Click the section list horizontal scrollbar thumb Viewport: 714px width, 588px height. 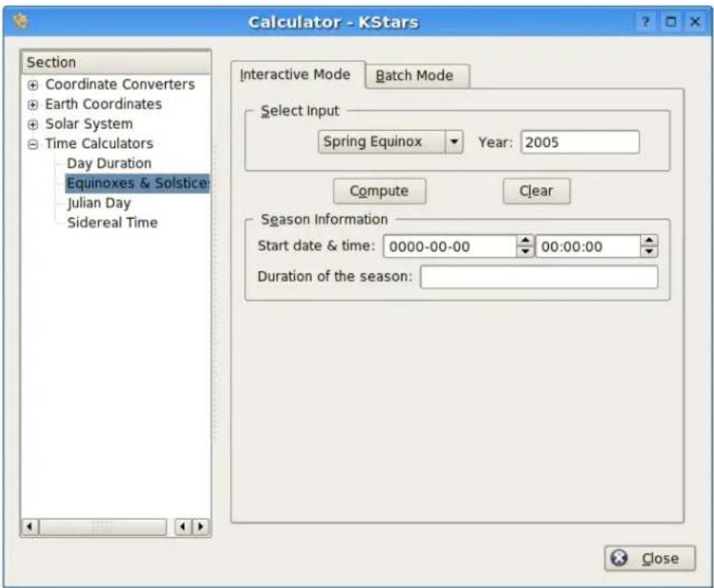click(x=103, y=527)
